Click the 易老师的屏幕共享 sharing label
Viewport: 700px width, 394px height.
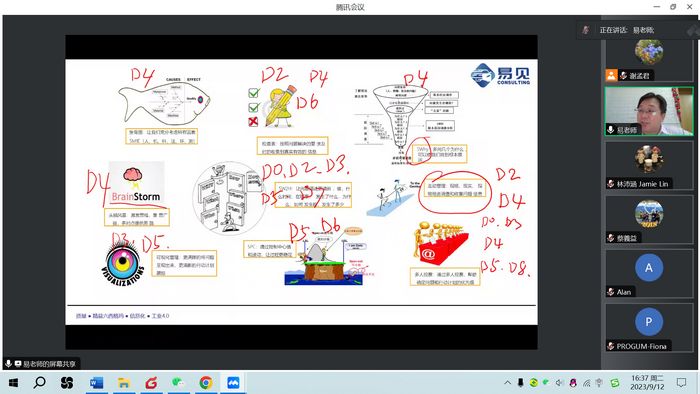50,364
